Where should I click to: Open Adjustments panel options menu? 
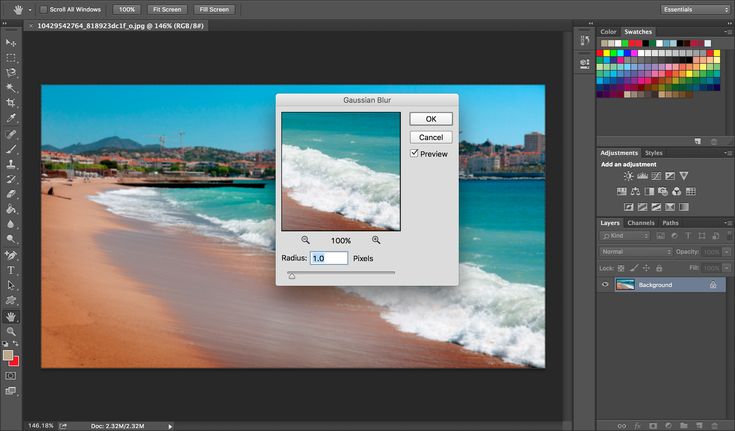tap(728, 153)
